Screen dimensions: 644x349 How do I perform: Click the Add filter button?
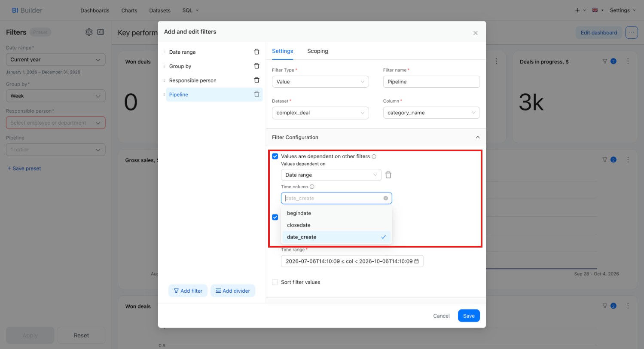(x=188, y=291)
